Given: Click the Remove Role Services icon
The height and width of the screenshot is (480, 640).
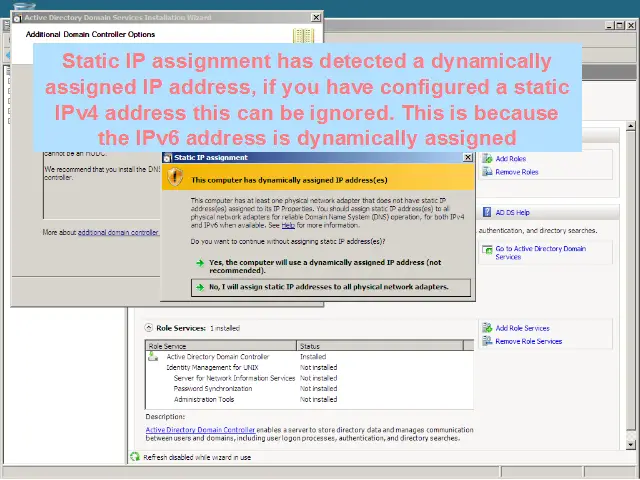Looking at the screenshot, I should tap(487, 341).
